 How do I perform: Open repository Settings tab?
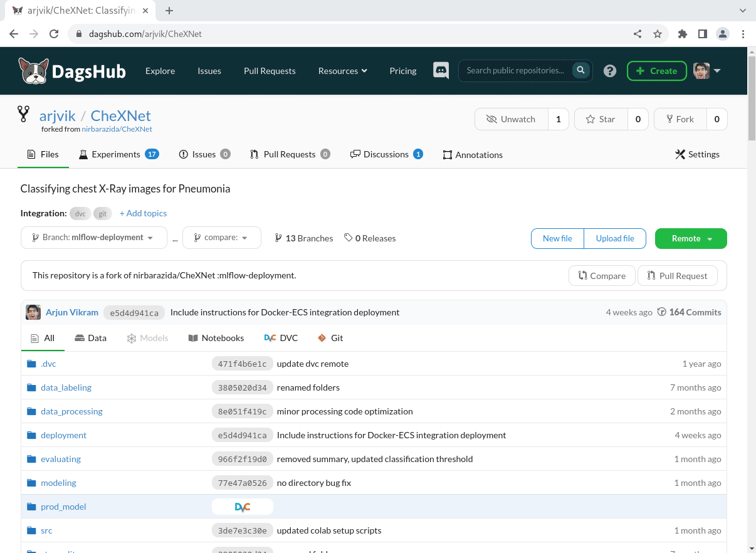(x=697, y=154)
